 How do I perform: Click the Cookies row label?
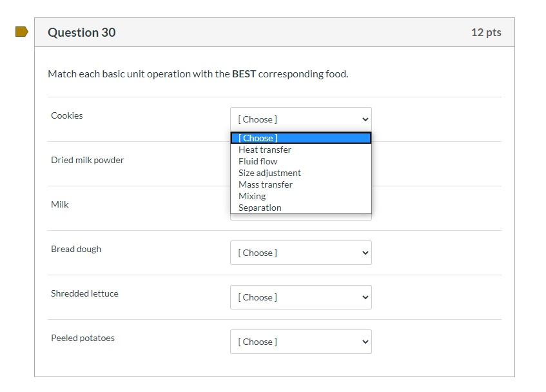click(x=66, y=116)
